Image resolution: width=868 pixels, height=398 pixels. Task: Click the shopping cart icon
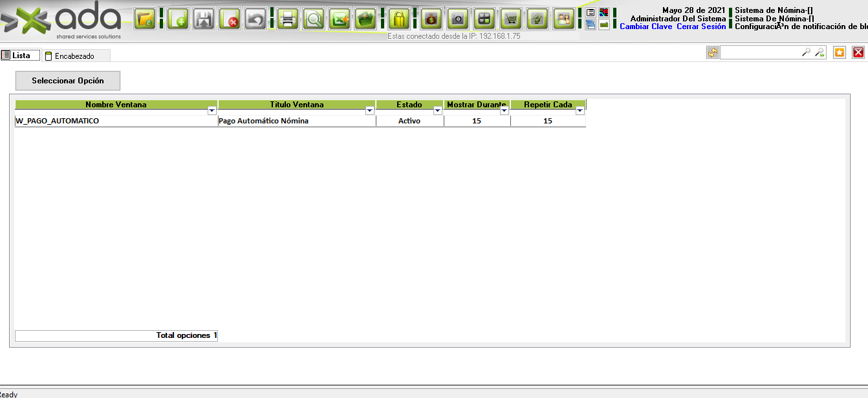512,19
